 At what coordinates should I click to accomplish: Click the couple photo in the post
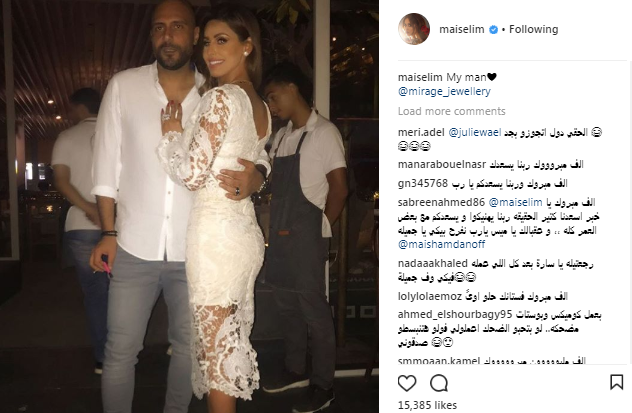pyautogui.click(x=189, y=206)
